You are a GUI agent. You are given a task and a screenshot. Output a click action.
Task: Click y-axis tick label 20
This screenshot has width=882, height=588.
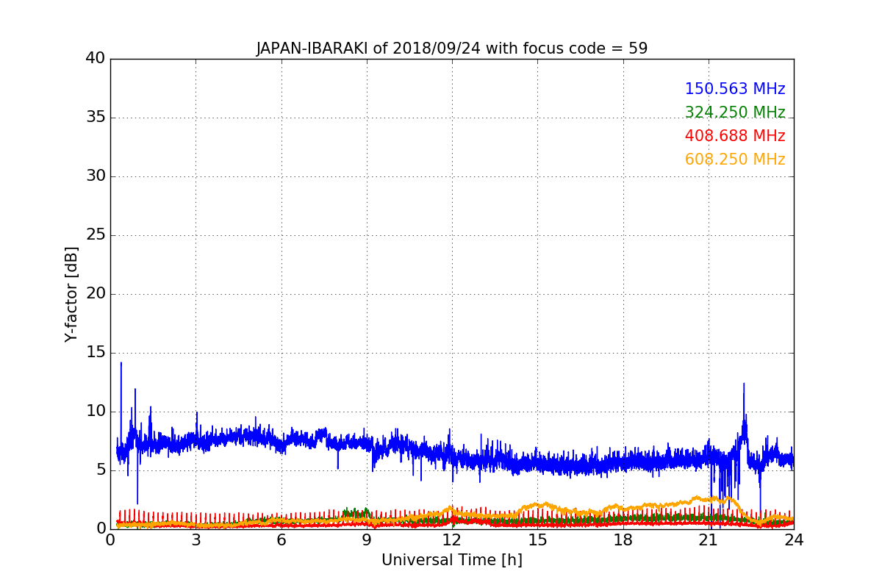[96, 293]
